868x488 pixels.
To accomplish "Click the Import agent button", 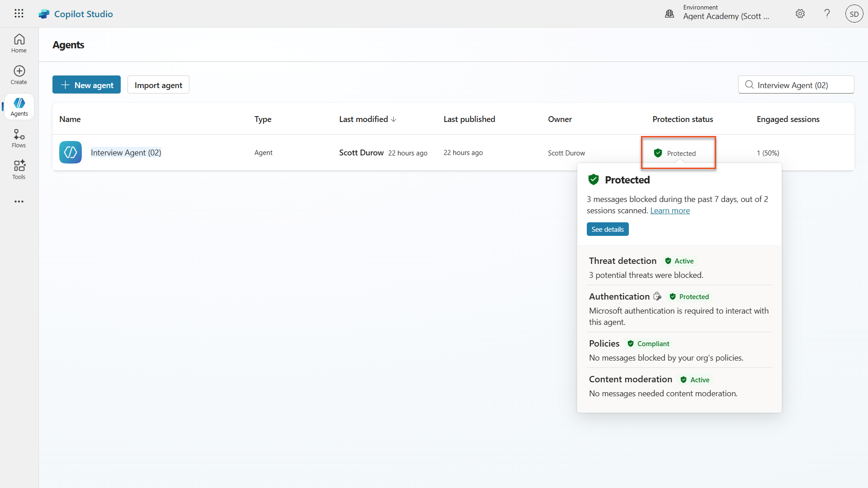I will (x=158, y=85).
